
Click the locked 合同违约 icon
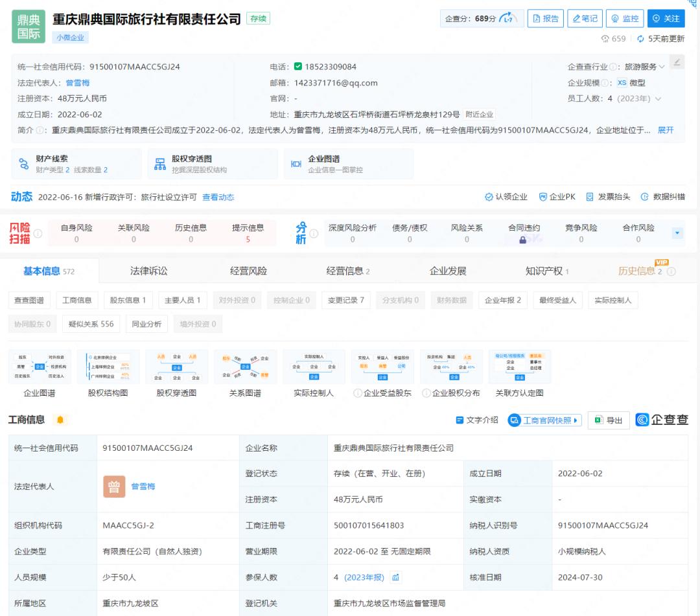[523, 240]
